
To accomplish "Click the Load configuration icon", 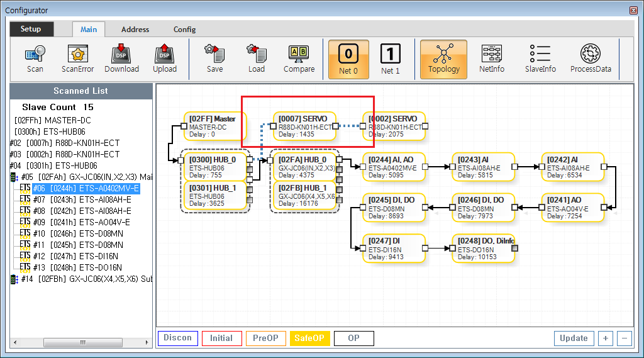I will (x=257, y=59).
